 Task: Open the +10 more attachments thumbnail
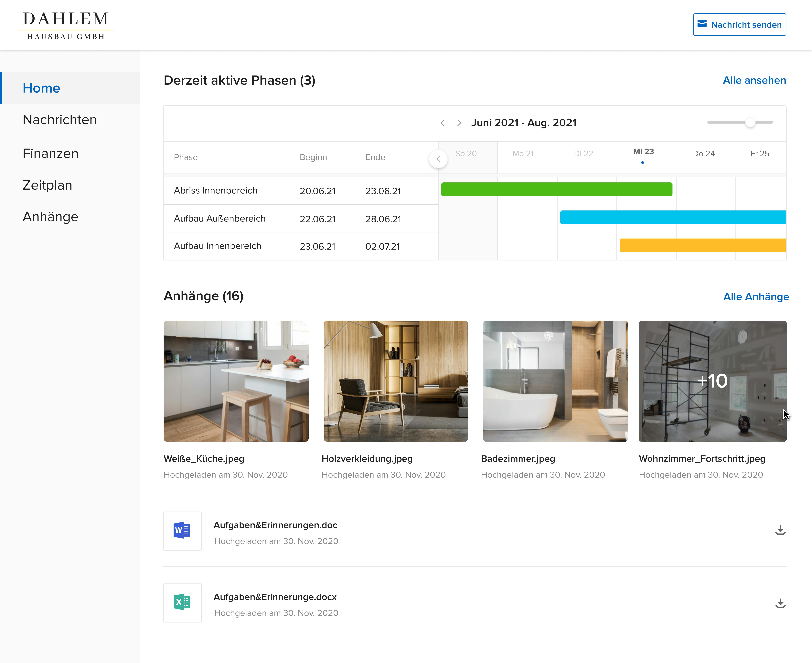pos(712,381)
